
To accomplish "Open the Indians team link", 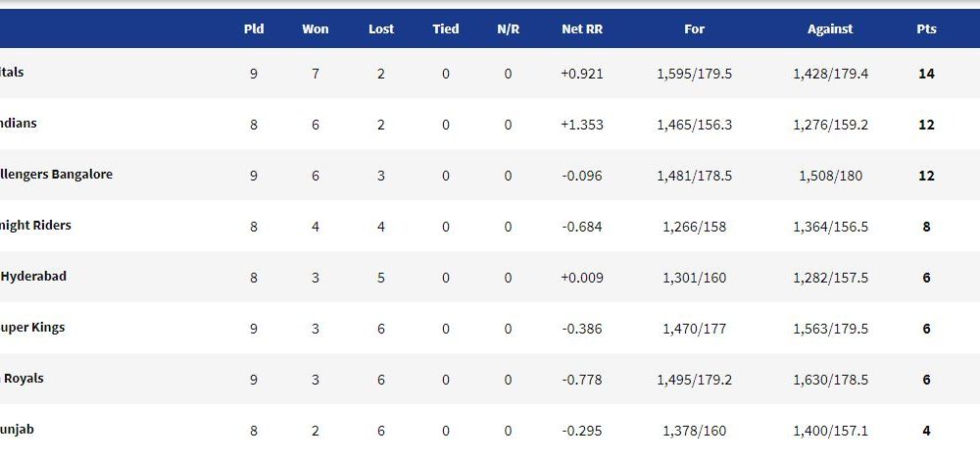I will (x=18, y=123).
